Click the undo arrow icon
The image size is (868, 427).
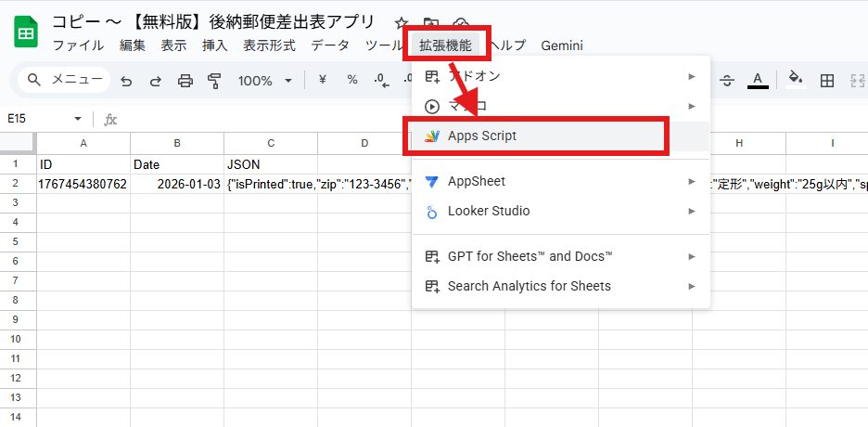coord(126,81)
